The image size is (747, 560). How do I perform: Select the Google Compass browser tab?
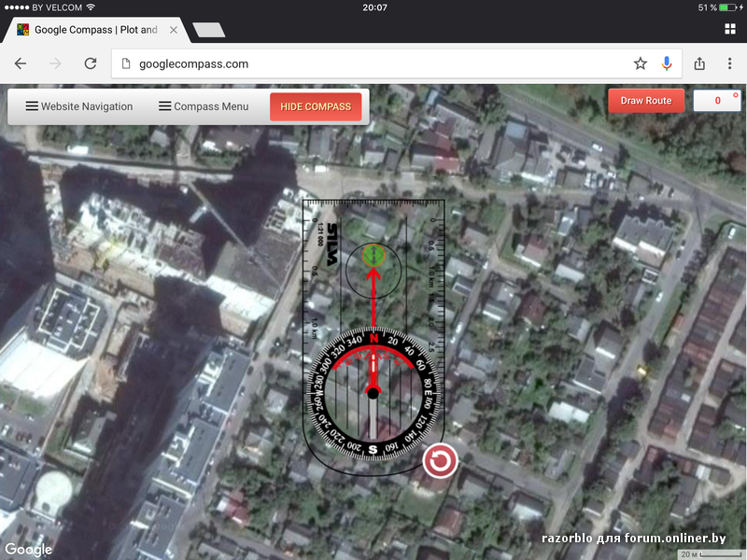[x=97, y=30]
